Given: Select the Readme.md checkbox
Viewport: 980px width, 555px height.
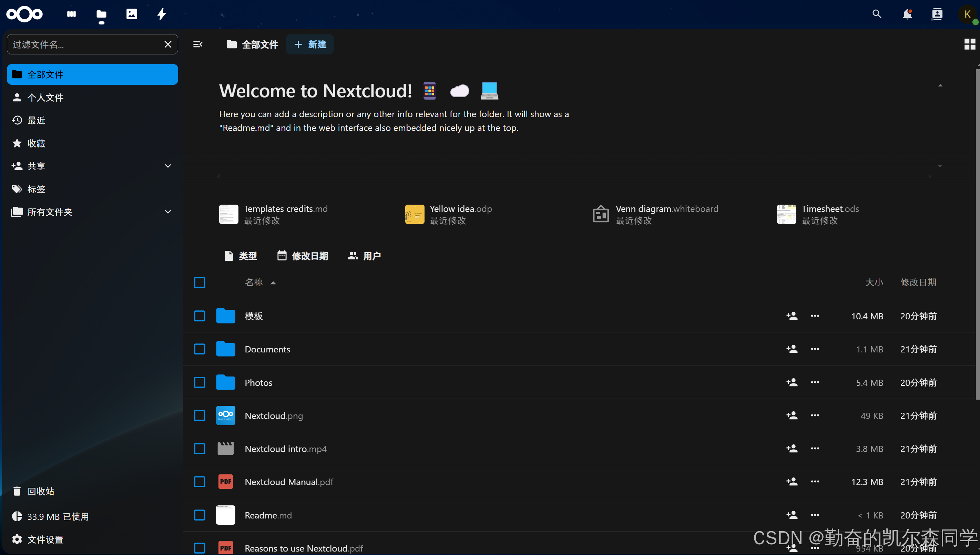Looking at the screenshot, I should (200, 515).
